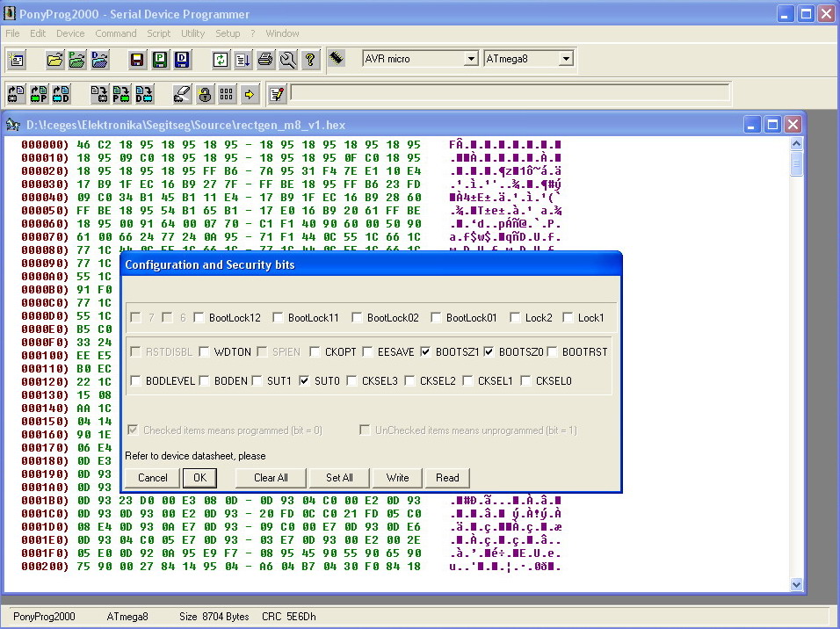Viewport: 840px width, 629px height.
Task: Enable the WDTON fuse checkbox
Action: click(204, 351)
